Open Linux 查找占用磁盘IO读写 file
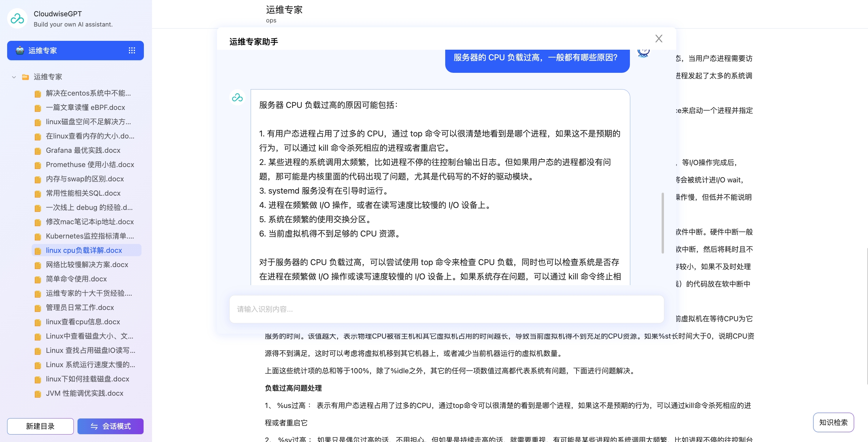 point(90,350)
